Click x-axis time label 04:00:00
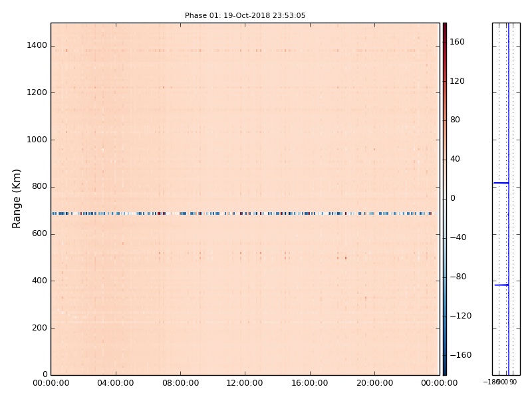Image resolution: width=532 pixels, height=399 pixels. click(x=116, y=384)
